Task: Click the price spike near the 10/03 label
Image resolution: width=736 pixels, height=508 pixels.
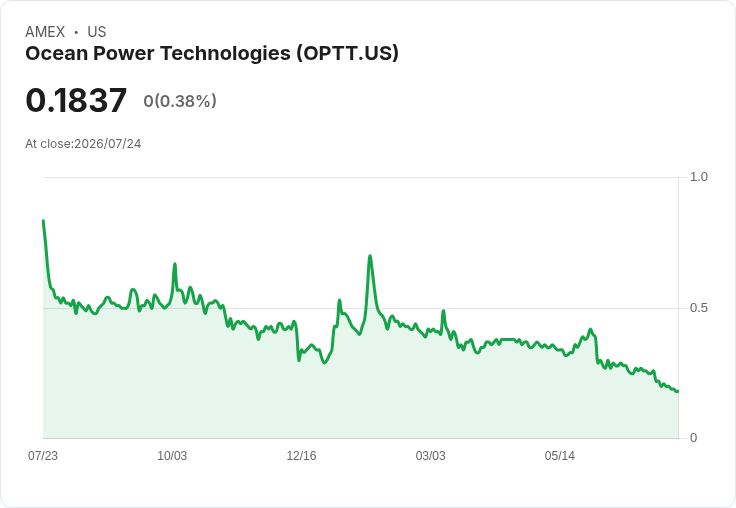Action: click(x=175, y=264)
